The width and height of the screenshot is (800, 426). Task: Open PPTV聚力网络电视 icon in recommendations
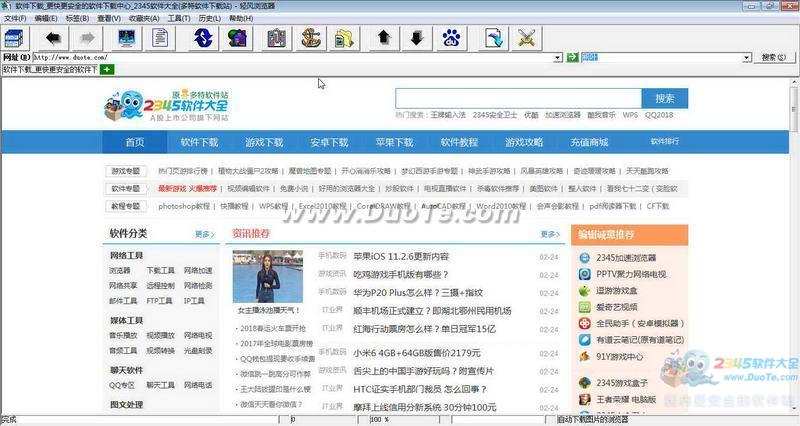tap(585, 274)
